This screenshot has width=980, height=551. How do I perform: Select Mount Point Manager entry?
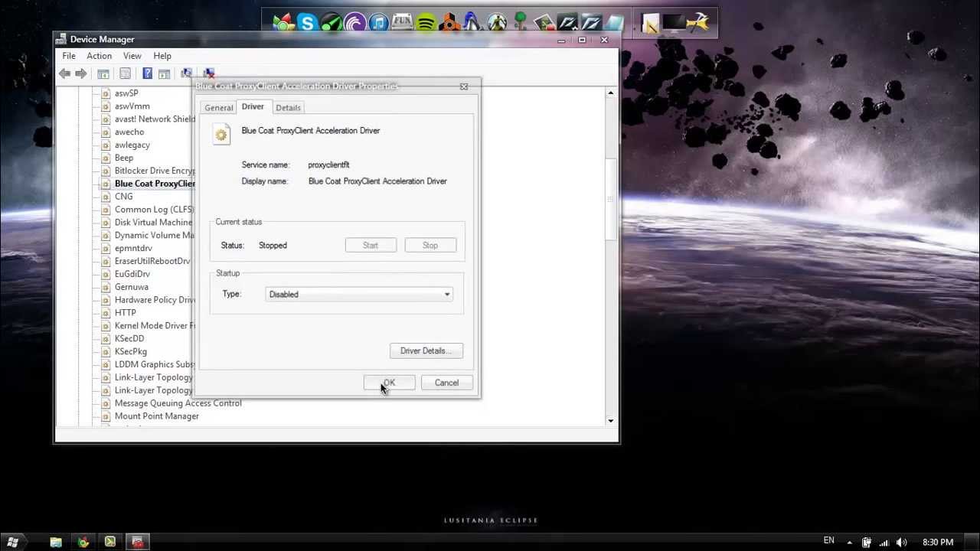click(x=157, y=416)
